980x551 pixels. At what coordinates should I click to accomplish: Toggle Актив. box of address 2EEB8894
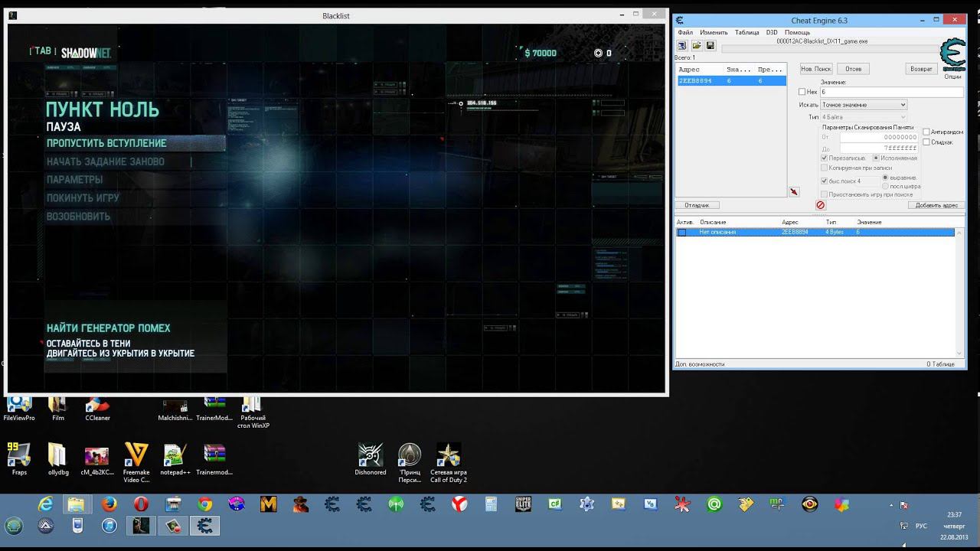(x=681, y=232)
